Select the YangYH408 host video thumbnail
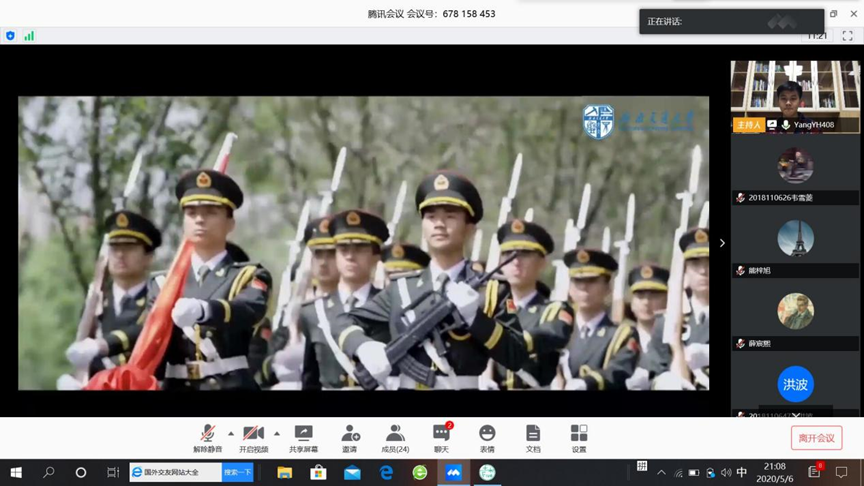 [795, 96]
